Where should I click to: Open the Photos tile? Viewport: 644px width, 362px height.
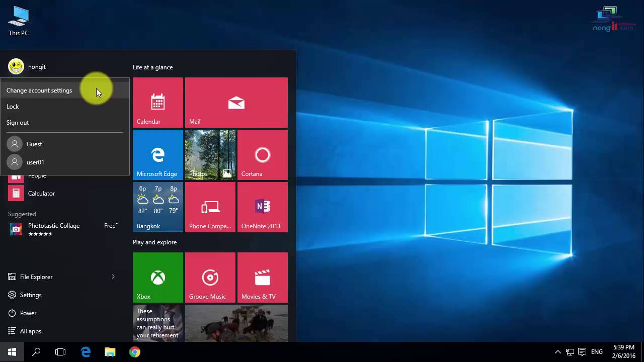210,155
